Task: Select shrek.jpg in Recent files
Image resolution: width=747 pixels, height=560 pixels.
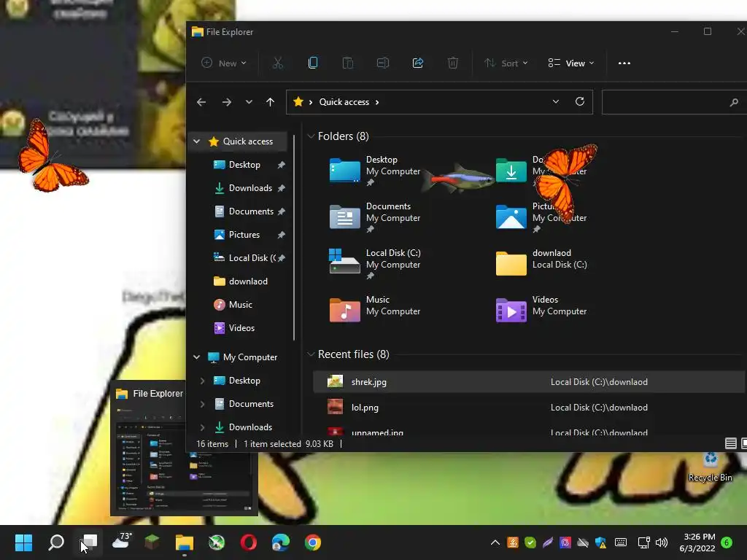Action: click(x=529, y=382)
